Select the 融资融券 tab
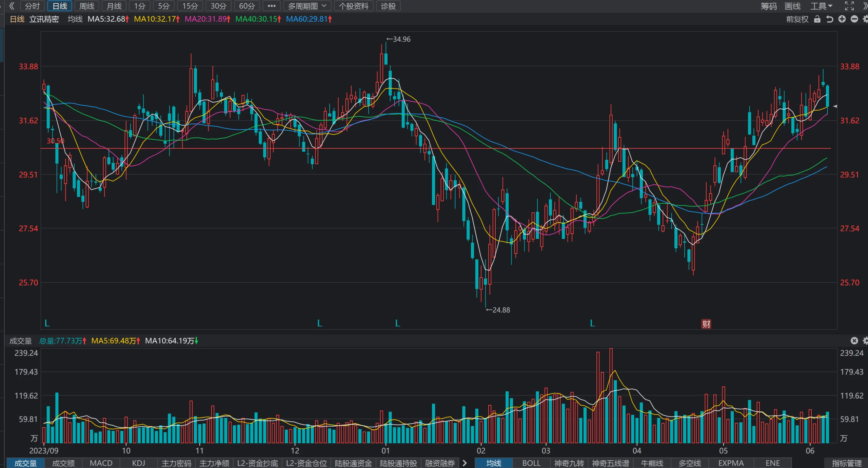 (440, 463)
